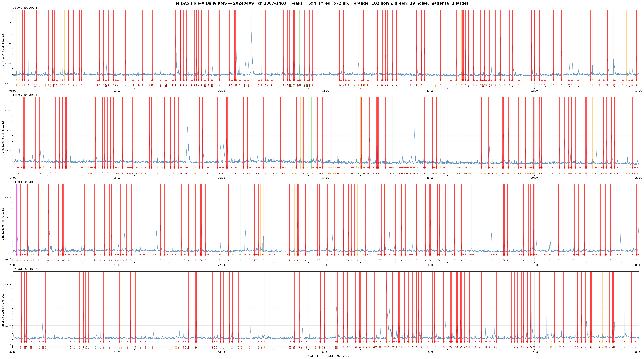The height and width of the screenshot is (359, 644).
Task: Click the 21:00 time tick label
Action: point(117,265)
